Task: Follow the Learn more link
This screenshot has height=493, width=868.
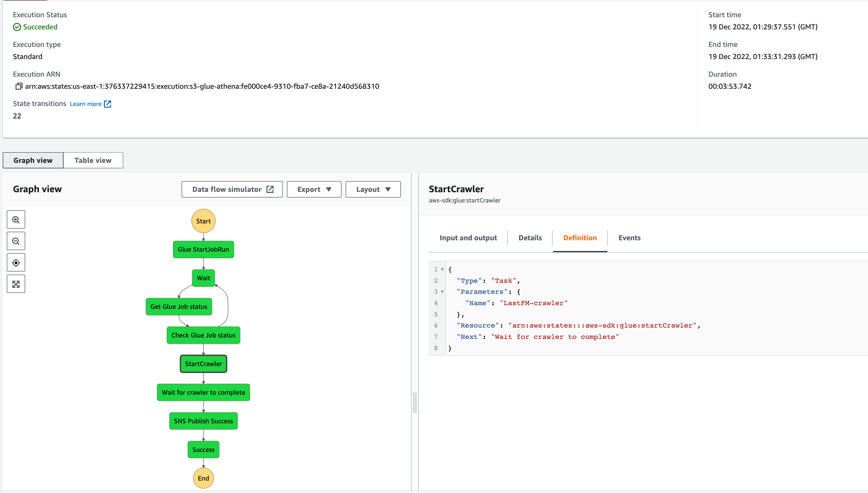Action: coord(86,104)
